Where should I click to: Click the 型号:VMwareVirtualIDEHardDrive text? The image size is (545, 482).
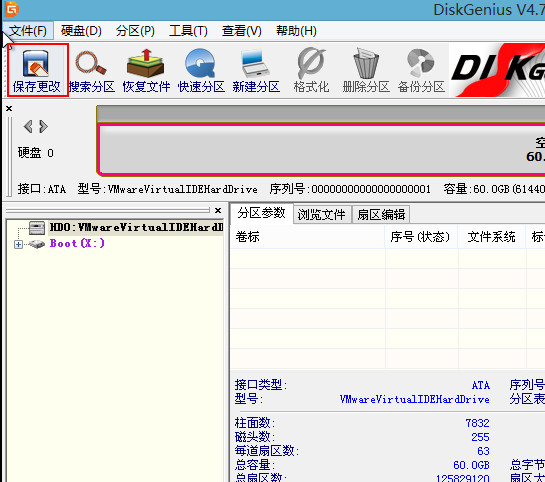click(x=168, y=189)
